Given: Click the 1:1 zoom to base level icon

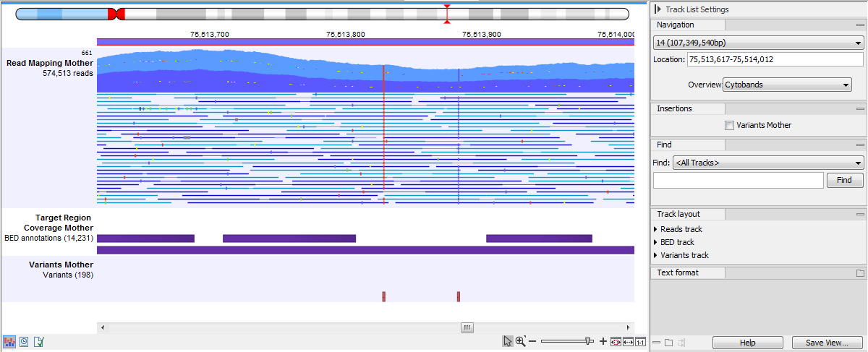Looking at the screenshot, I should pyautogui.click(x=640, y=341).
